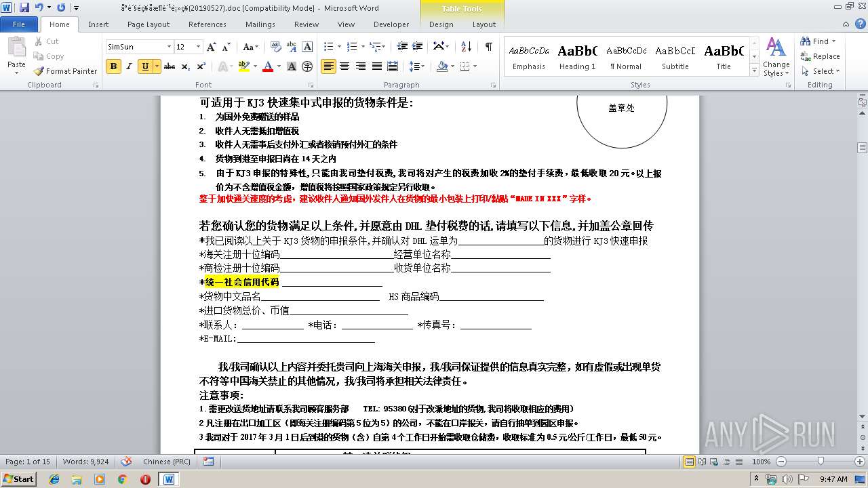Click the Increase Indent icon

pyautogui.click(x=418, y=47)
